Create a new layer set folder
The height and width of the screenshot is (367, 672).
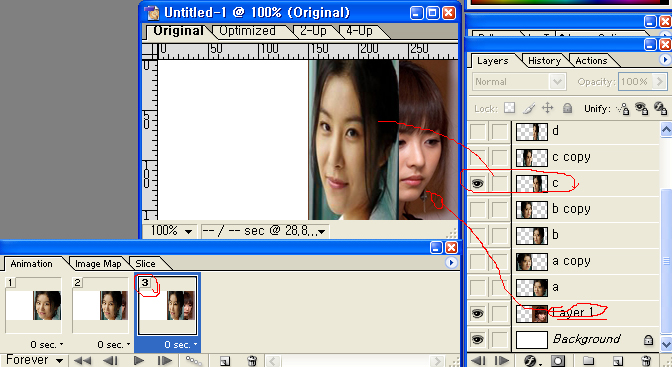(x=588, y=361)
